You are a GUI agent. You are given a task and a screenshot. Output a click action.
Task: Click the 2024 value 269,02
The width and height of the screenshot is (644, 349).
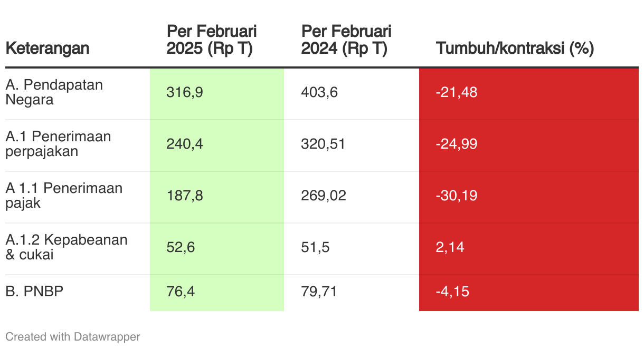[x=324, y=196]
